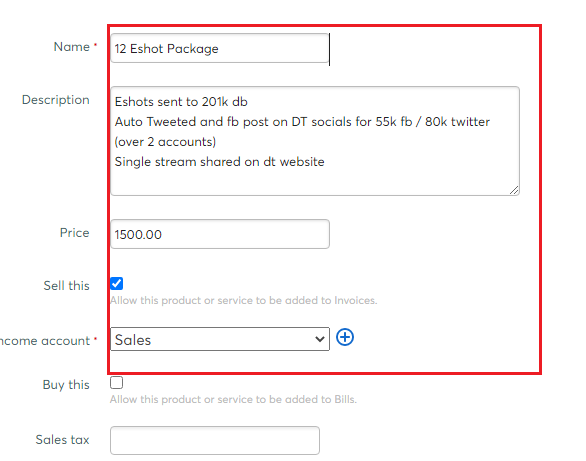586x461 pixels.
Task: Click the Sell this label
Action: 67,285
